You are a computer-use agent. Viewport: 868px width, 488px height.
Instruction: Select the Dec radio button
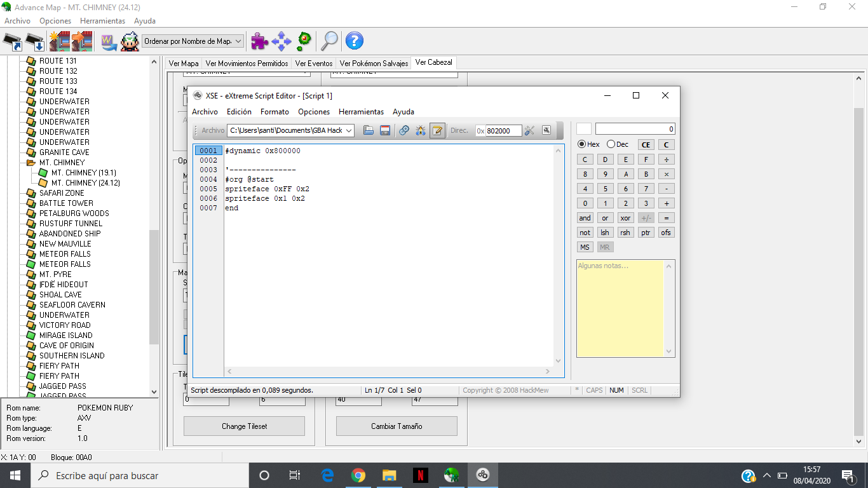(611, 144)
